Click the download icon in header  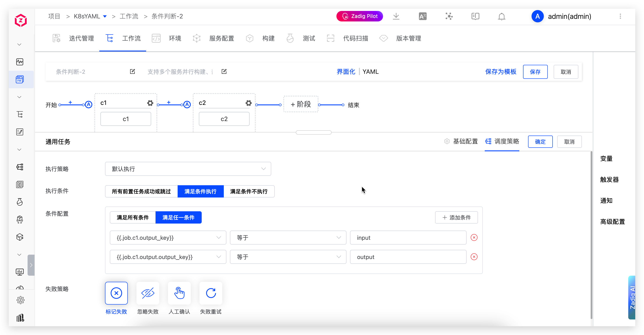pyautogui.click(x=396, y=16)
